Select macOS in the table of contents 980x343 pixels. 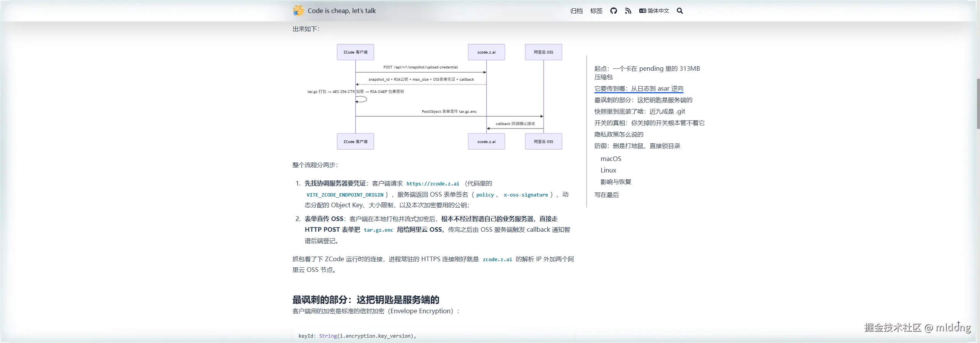(x=611, y=159)
